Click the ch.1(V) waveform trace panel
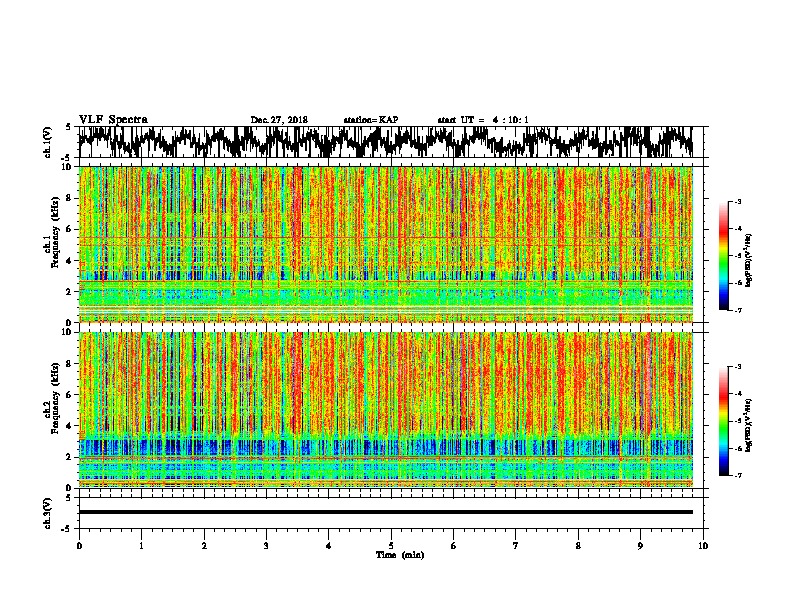The height and width of the screenshot is (612, 792). [x=390, y=142]
